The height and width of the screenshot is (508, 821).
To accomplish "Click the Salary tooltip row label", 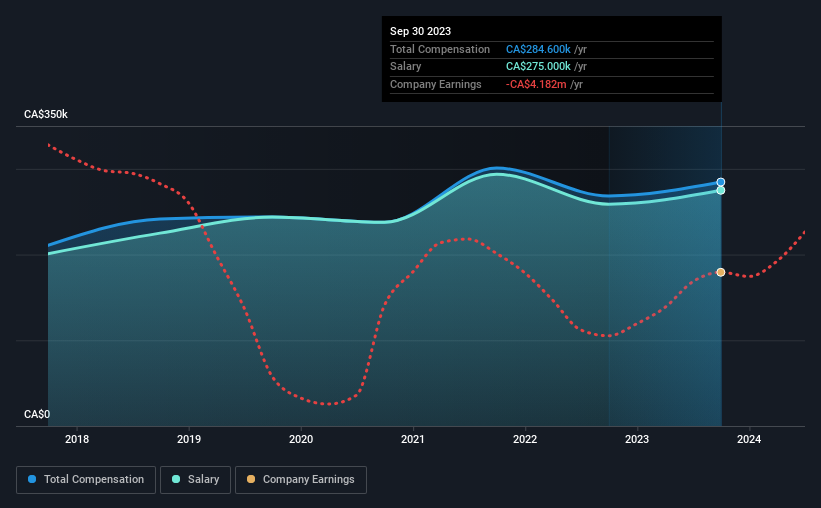I will [405, 67].
